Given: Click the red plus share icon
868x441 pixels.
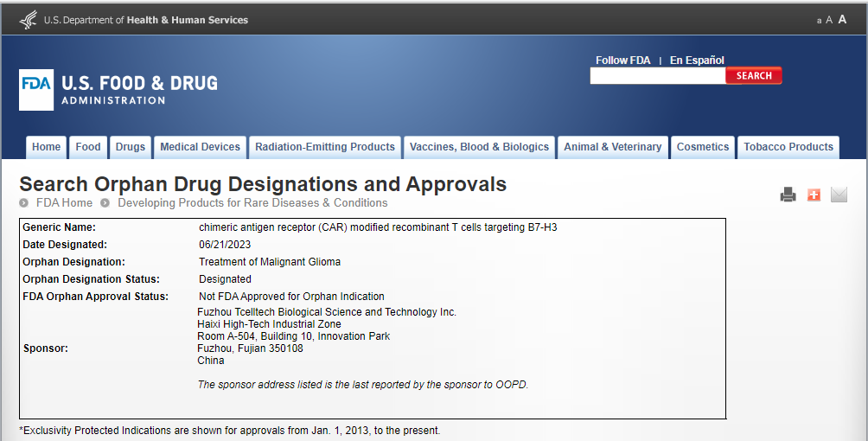Looking at the screenshot, I should 814,195.
